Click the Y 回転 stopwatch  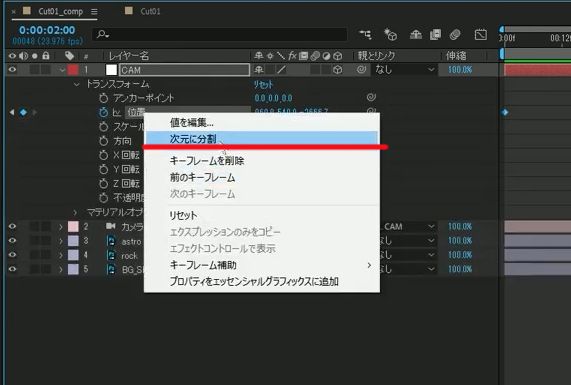(104, 169)
